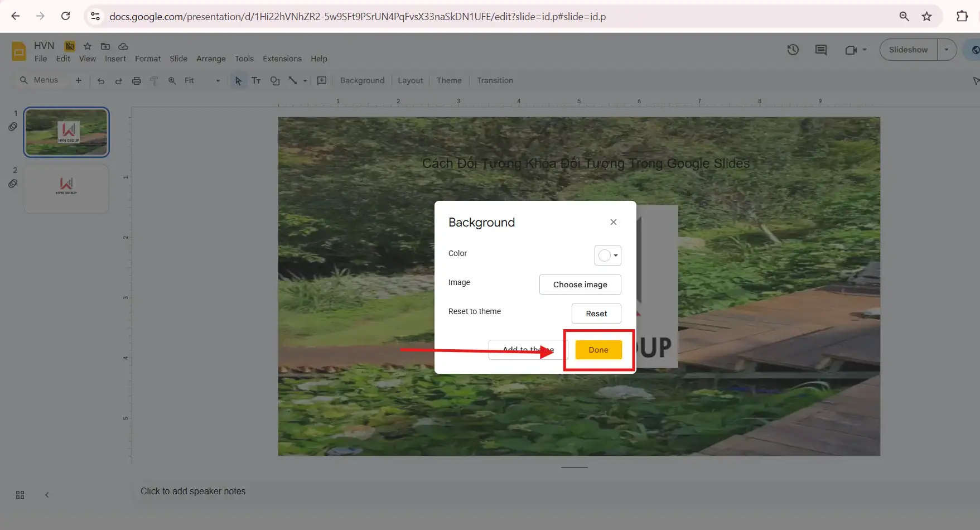The image size is (980, 530).
Task: Click the Choose image button
Action: point(580,285)
